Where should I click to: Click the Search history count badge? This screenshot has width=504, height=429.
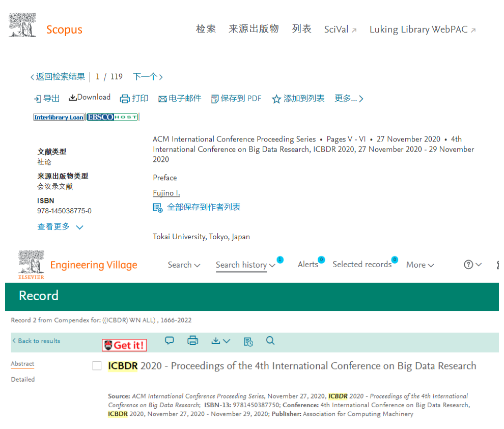280,260
